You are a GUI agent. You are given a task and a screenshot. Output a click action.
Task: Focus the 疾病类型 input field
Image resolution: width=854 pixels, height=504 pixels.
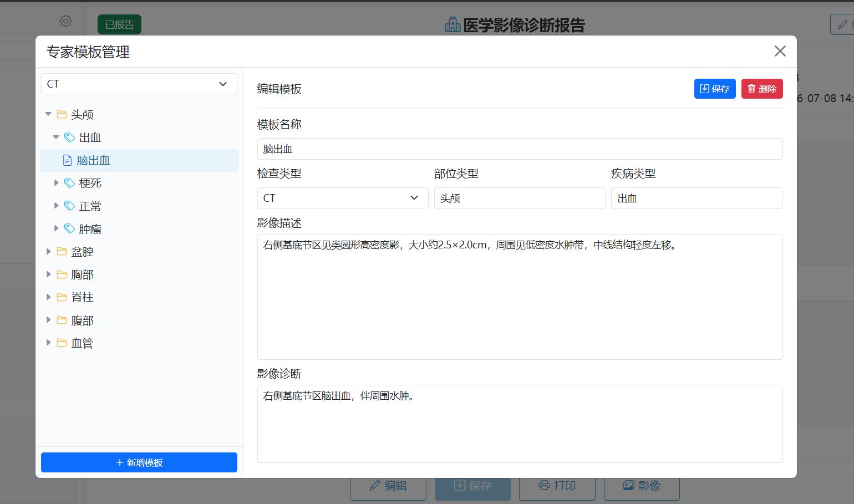[x=697, y=198]
